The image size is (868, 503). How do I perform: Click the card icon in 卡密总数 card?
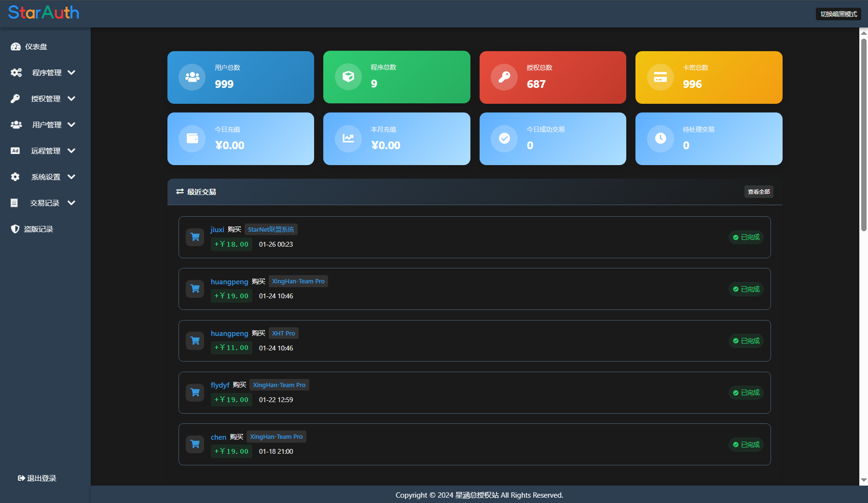(x=660, y=77)
